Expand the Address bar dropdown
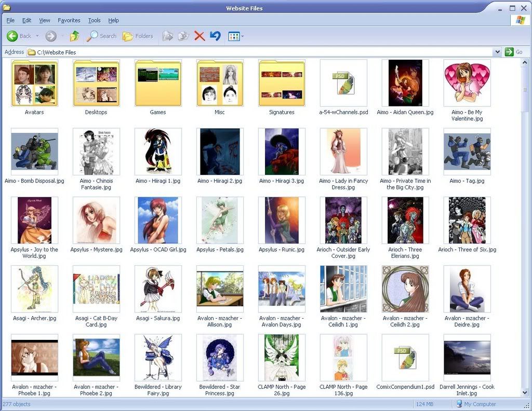Screen dimensions: 532x411 coord(497,52)
